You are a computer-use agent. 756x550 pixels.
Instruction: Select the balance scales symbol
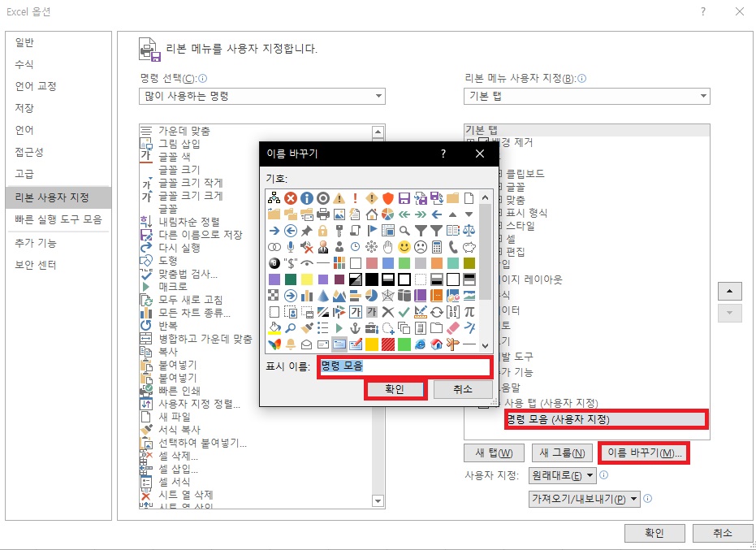(469, 231)
